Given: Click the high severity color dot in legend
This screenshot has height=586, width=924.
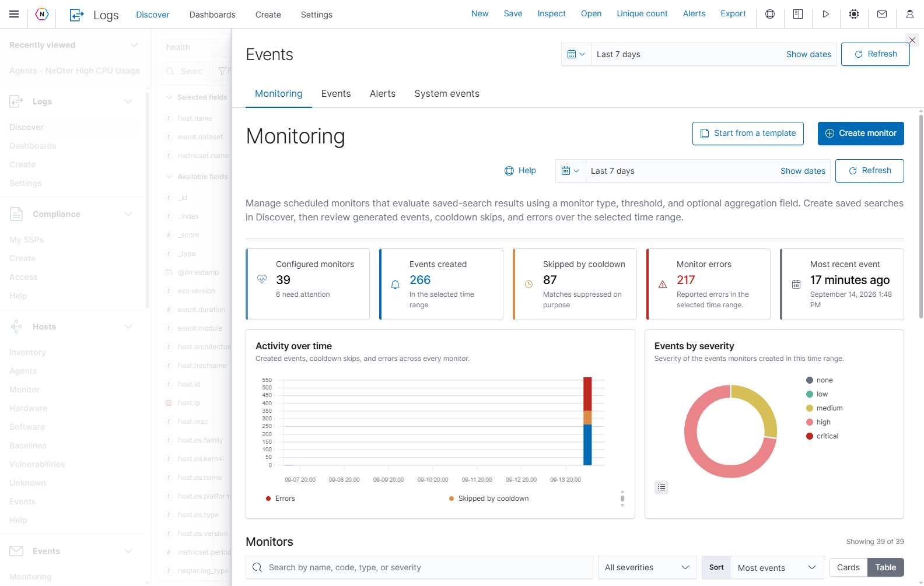Looking at the screenshot, I should coord(810,422).
